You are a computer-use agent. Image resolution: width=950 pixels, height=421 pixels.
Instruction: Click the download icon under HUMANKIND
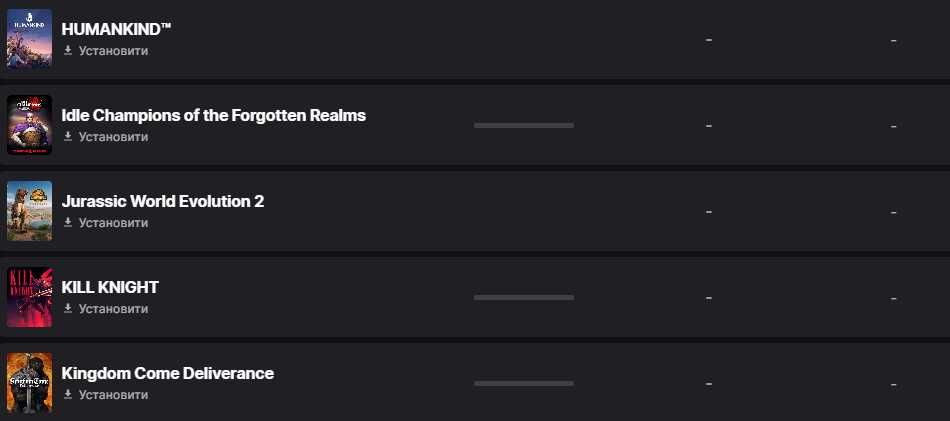pyautogui.click(x=68, y=51)
